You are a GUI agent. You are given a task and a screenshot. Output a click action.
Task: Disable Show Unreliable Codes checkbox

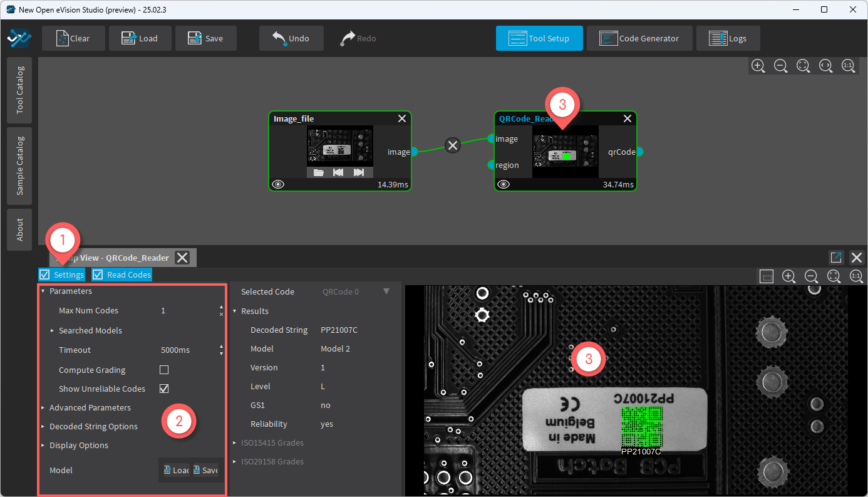coord(164,389)
